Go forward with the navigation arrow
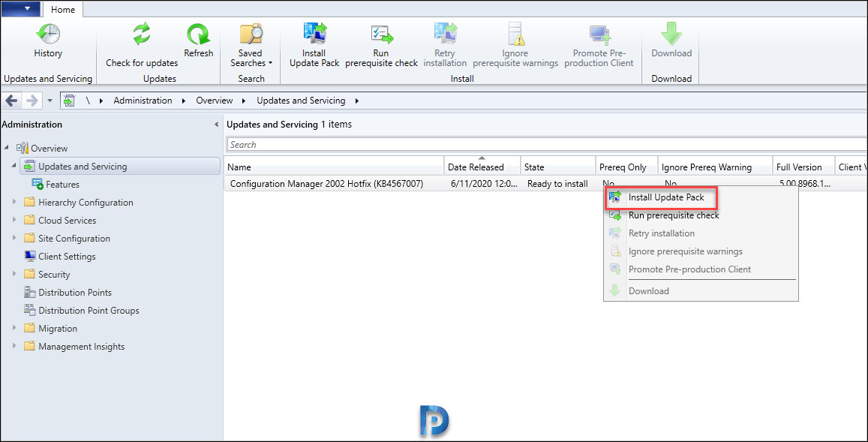 click(x=32, y=101)
